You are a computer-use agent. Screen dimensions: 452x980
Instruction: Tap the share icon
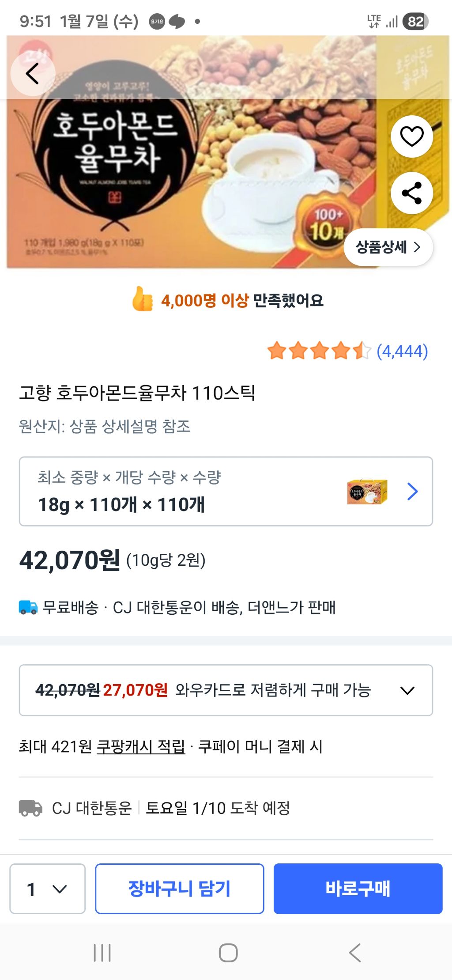tap(411, 193)
